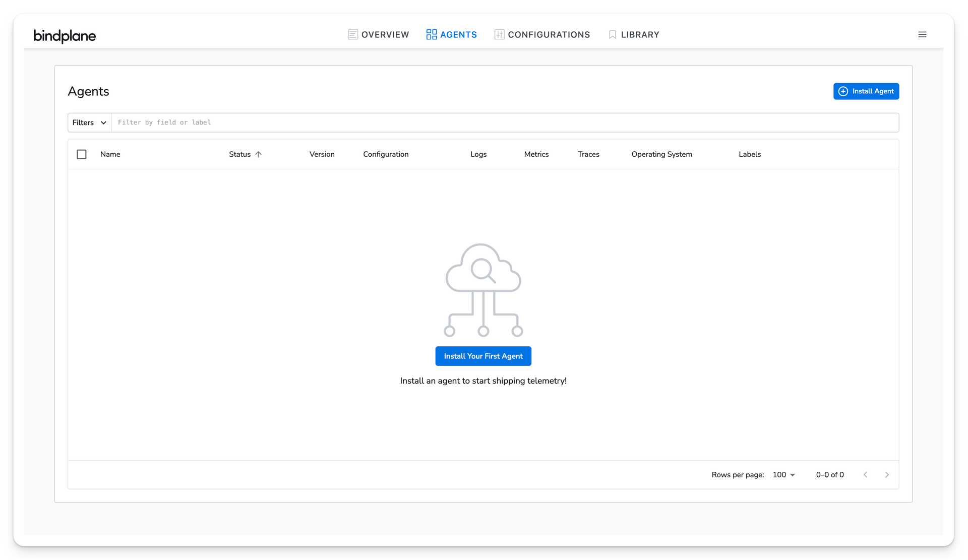The height and width of the screenshot is (560, 968).
Task: Toggle the select-all agents checkbox
Action: [x=82, y=154]
